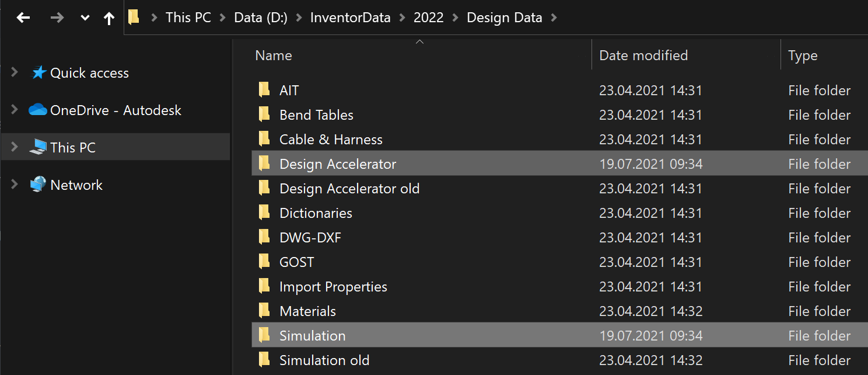Click the Quick access star icon
Screen dimensions: 868x375
point(37,72)
